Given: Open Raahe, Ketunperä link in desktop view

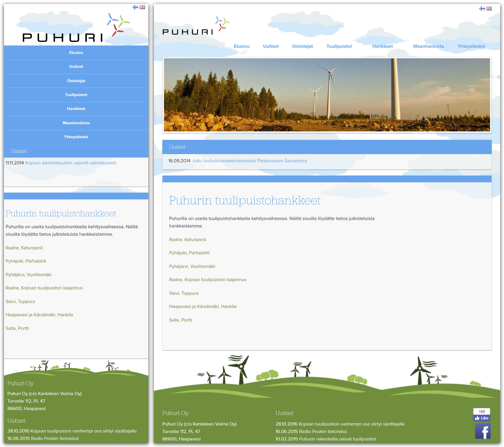Looking at the screenshot, I should click(x=187, y=240).
